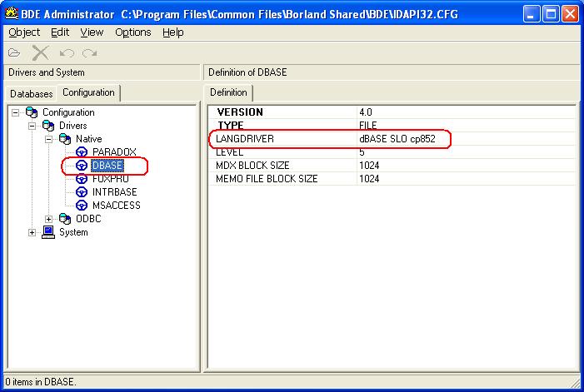584x392 pixels.
Task: Click the TYPE value FILE
Action: pyautogui.click(x=368, y=126)
